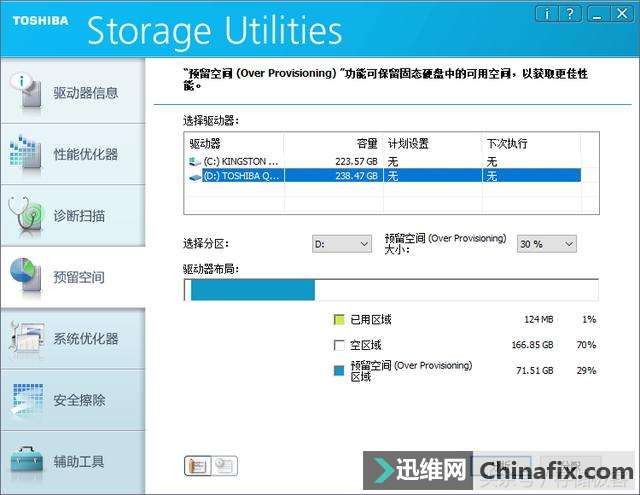
Task: Select the (C:) KINGSTON drive row
Action: pyautogui.click(x=384, y=162)
